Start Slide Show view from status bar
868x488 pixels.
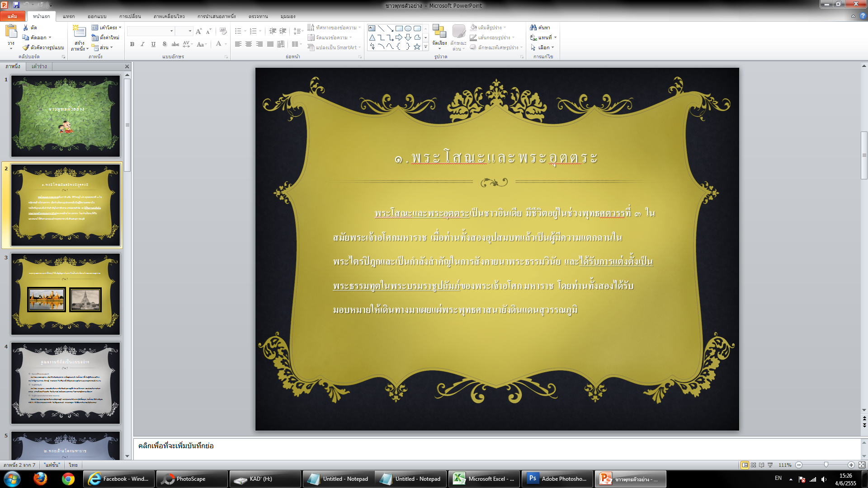point(770,465)
